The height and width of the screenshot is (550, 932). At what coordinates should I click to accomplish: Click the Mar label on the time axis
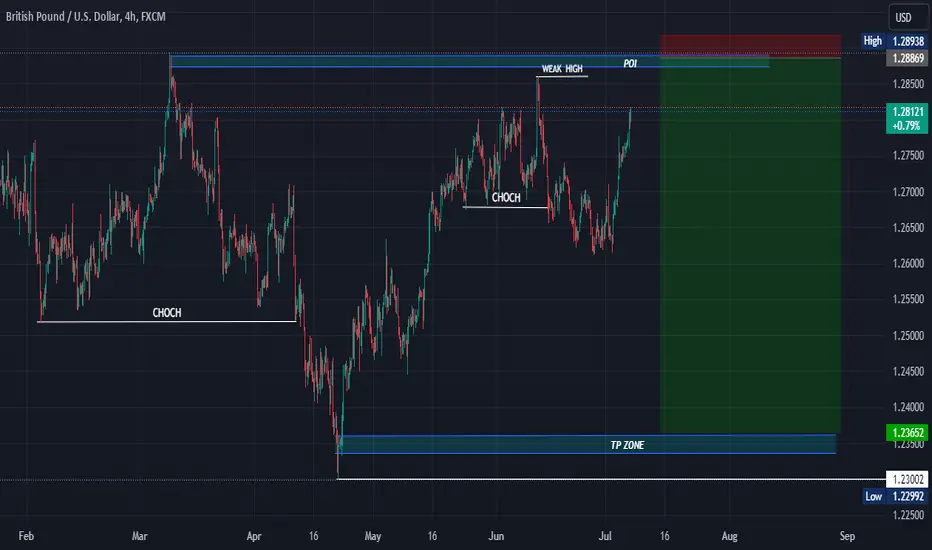click(x=140, y=536)
